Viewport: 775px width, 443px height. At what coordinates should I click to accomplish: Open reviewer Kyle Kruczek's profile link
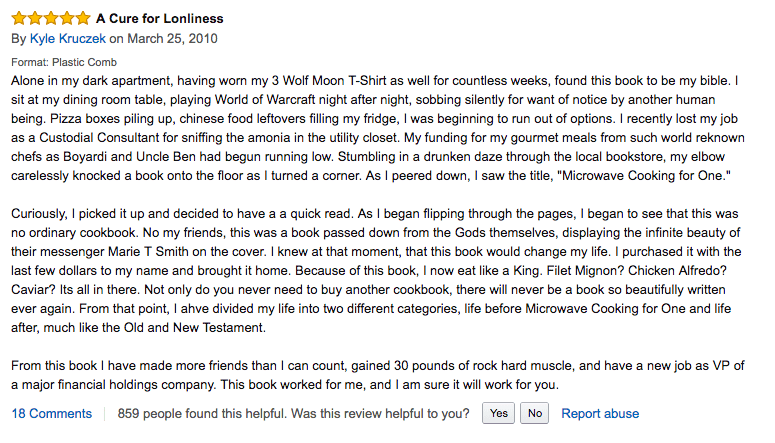click(68, 39)
